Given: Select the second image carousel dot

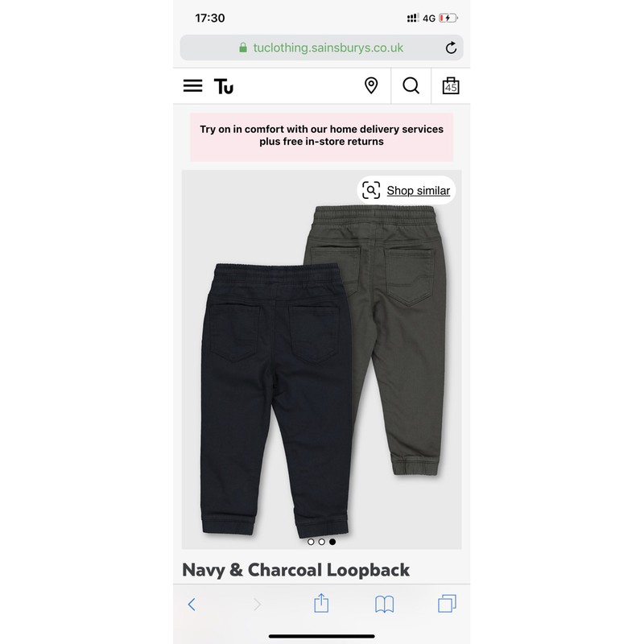Looking at the screenshot, I should point(321,542).
